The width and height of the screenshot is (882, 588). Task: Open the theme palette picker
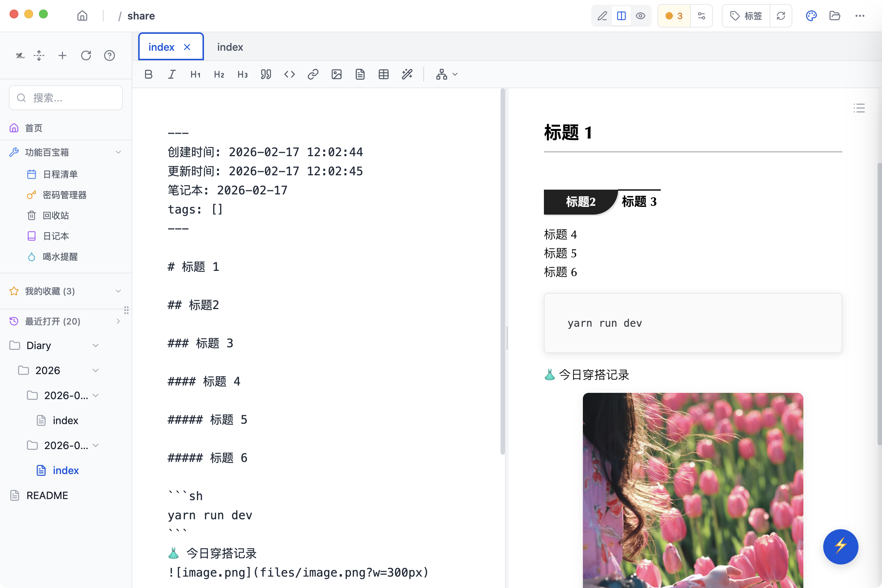pyautogui.click(x=811, y=16)
